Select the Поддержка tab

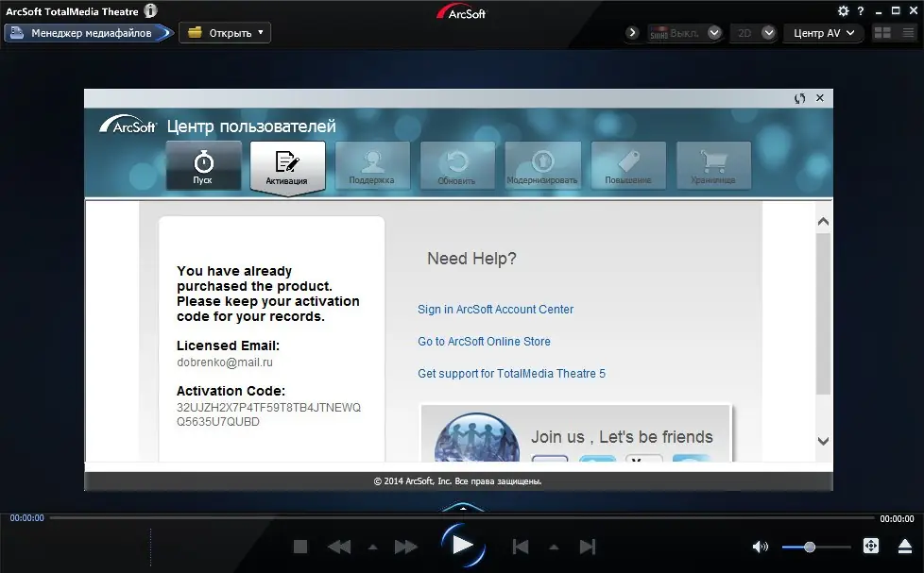372,165
